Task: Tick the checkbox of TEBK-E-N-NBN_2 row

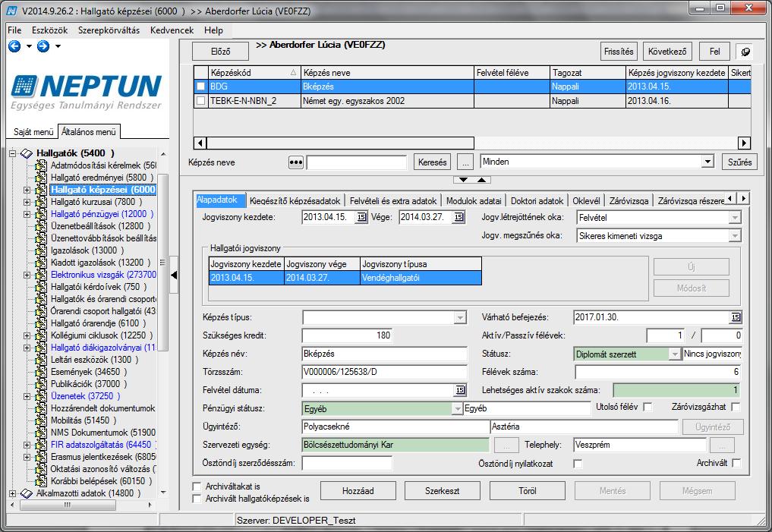Action: [201, 101]
